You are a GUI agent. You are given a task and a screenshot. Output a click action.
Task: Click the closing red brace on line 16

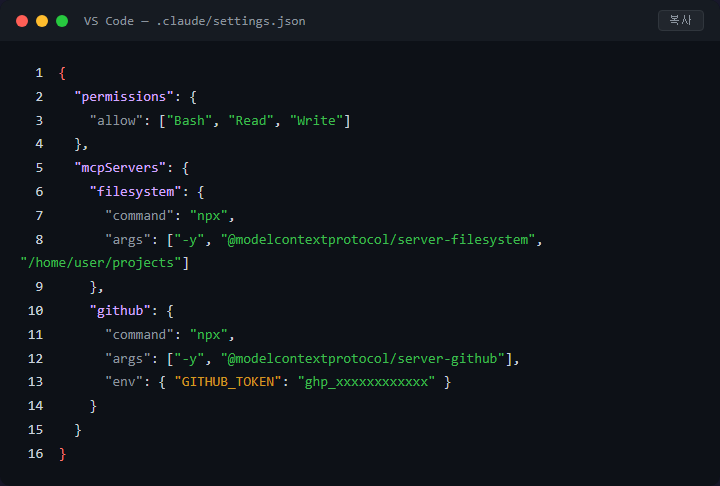62,454
